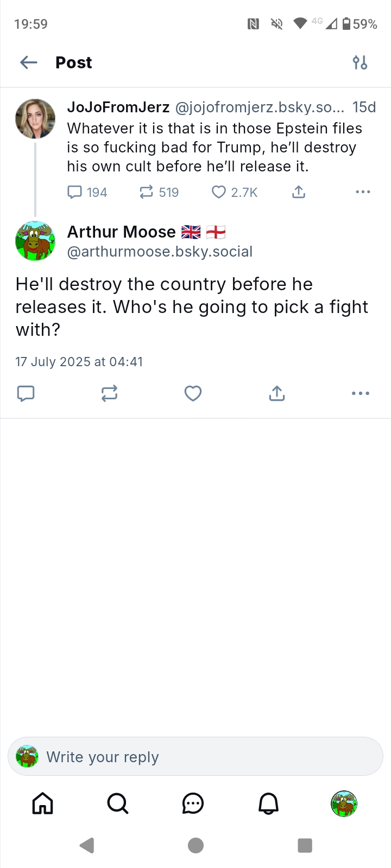This screenshot has width=391, height=868.
Task: Share JoJoFromJerz's post
Action: (x=299, y=192)
